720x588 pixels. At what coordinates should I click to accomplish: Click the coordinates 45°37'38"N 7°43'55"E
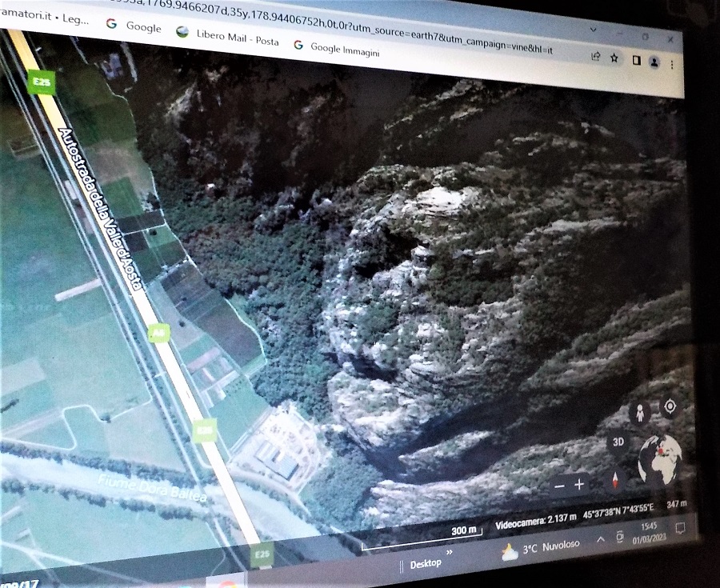(x=618, y=512)
